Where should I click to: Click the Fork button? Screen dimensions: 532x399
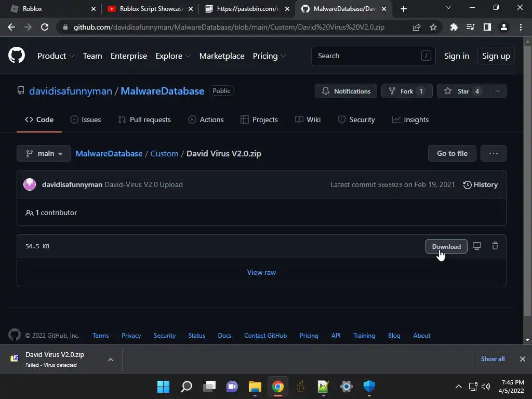[x=407, y=91]
